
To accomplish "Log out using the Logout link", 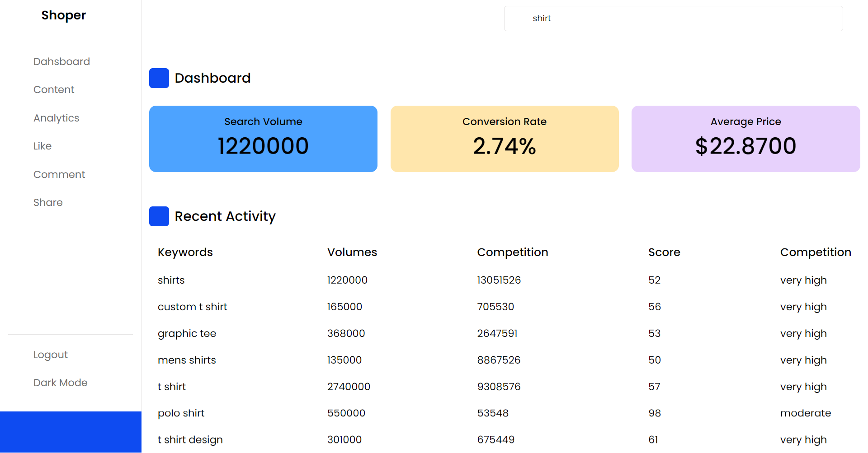I will 51,355.
